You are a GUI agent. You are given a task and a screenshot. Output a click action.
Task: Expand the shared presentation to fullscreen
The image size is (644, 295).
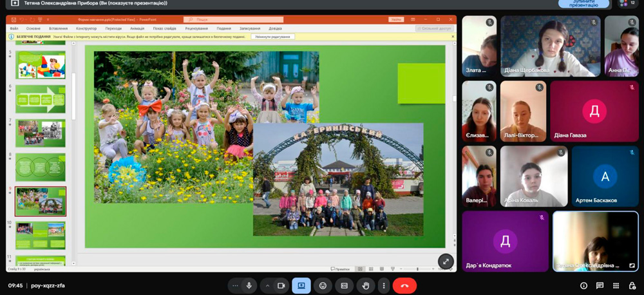click(446, 261)
